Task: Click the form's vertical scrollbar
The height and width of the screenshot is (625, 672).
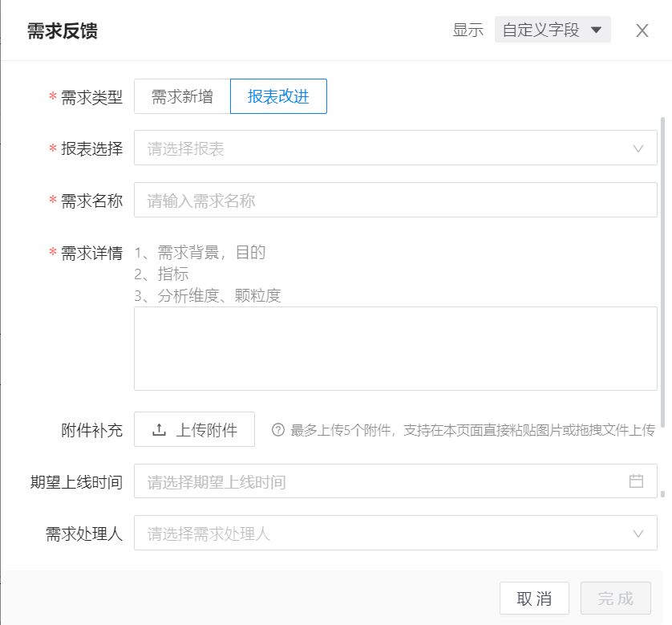Action: [662, 305]
